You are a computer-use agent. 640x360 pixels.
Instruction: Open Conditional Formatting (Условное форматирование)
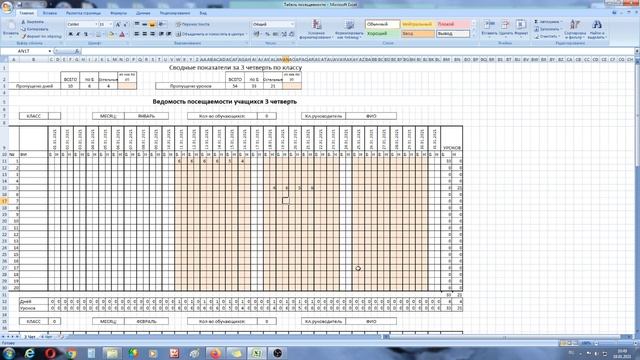(316, 29)
